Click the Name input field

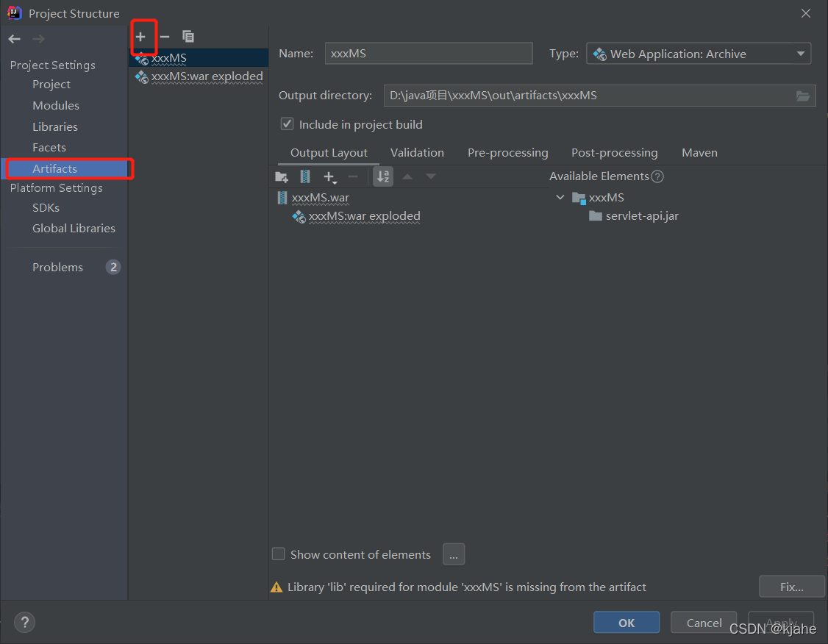[429, 54]
